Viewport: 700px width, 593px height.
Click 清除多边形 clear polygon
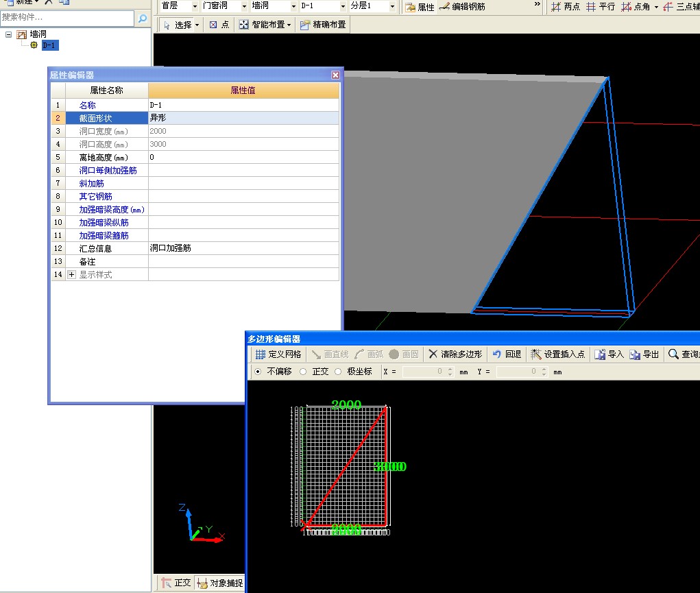[x=455, y=354]
